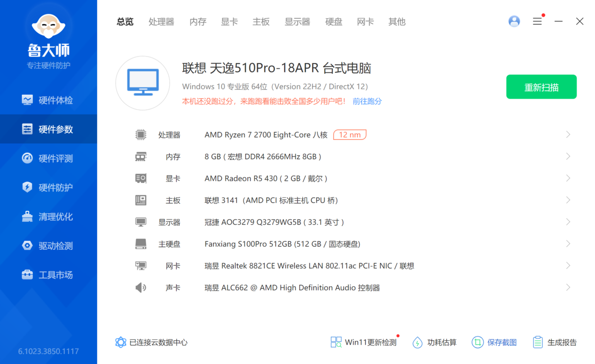
Task: Switch to the 显卡 tab
Action: [x=230, y=22]
